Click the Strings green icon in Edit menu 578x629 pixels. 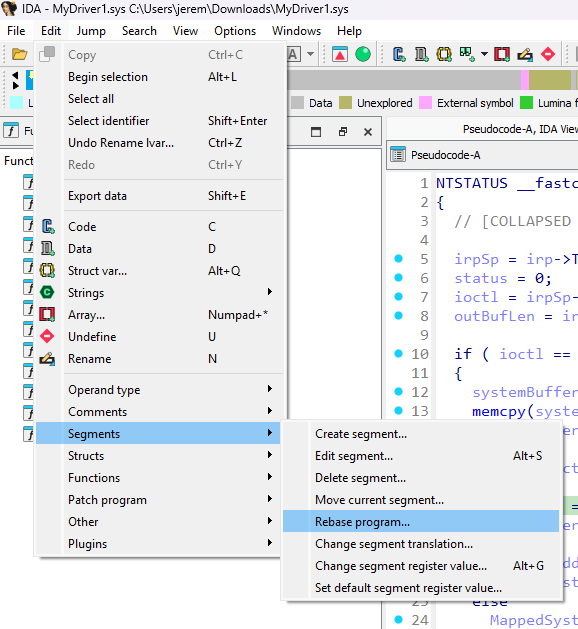(47, 292)
